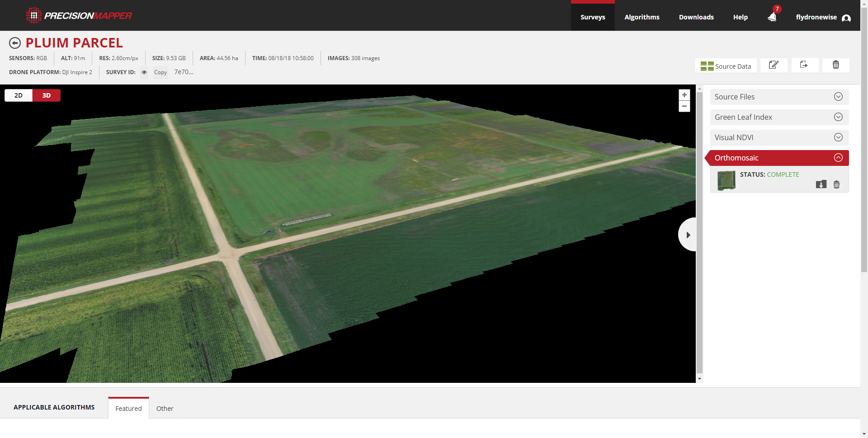Open the flydronewise user profile
The height and width of the screenshot is (438, 868).
click(846, 18)
